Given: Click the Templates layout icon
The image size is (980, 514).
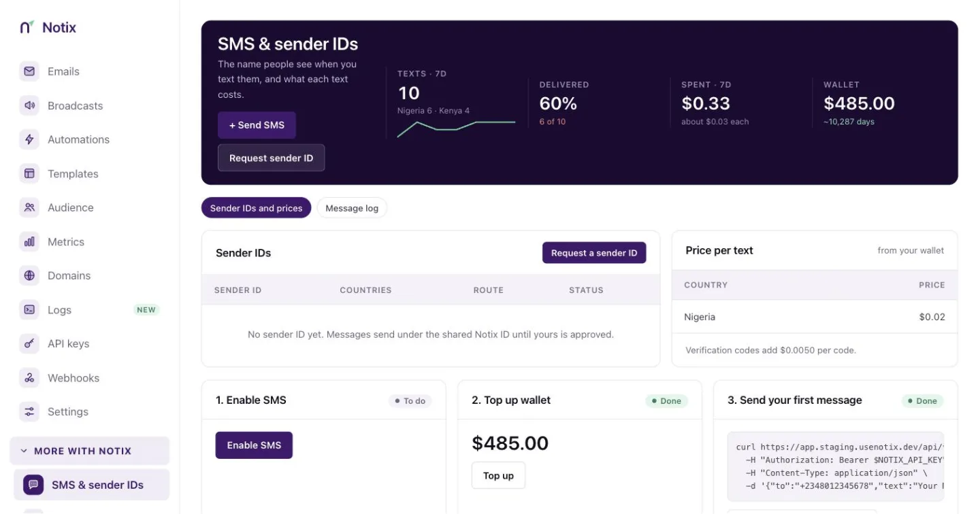Looking at the screenshot, I should (x=29, y=173).
